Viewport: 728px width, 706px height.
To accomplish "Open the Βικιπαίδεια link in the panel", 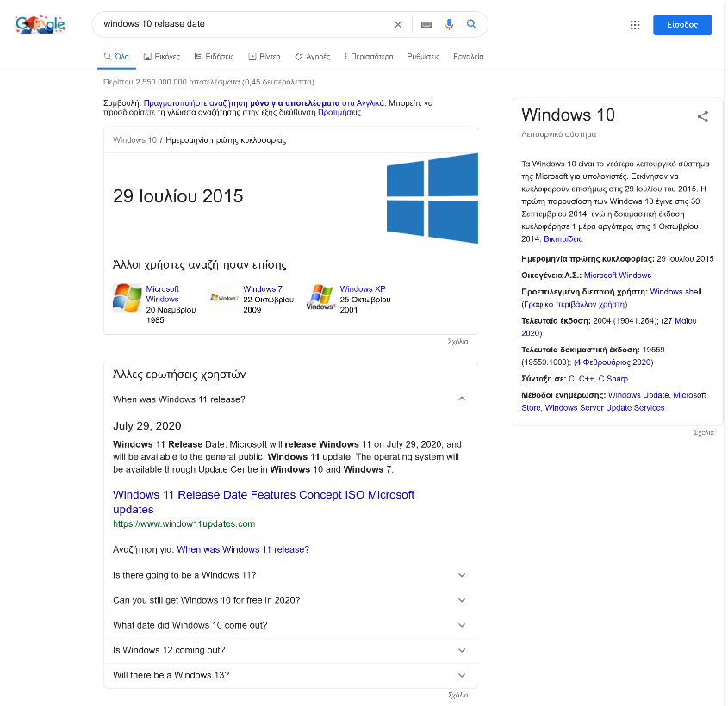I will [x=563, y=238].
